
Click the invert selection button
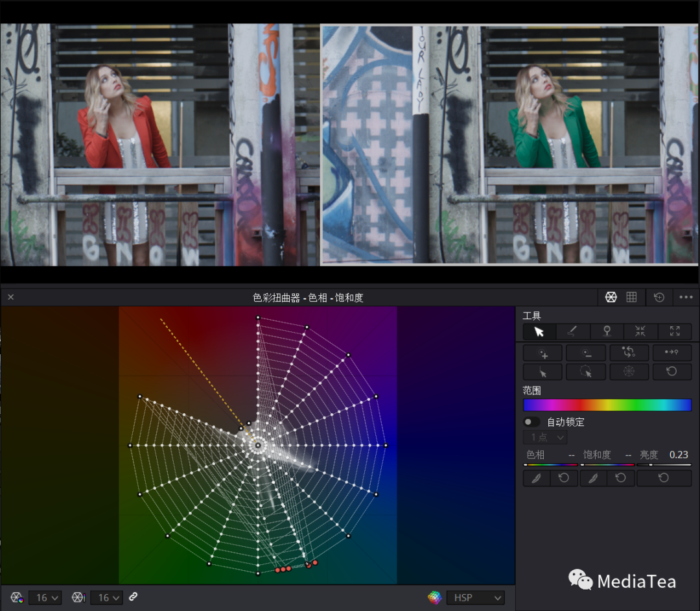(629, 353)
